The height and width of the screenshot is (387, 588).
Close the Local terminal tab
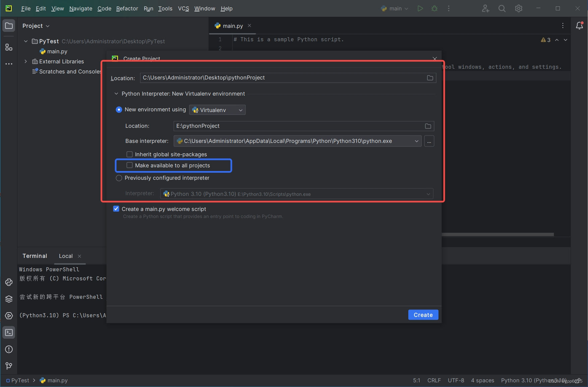(x=79, y=256)
